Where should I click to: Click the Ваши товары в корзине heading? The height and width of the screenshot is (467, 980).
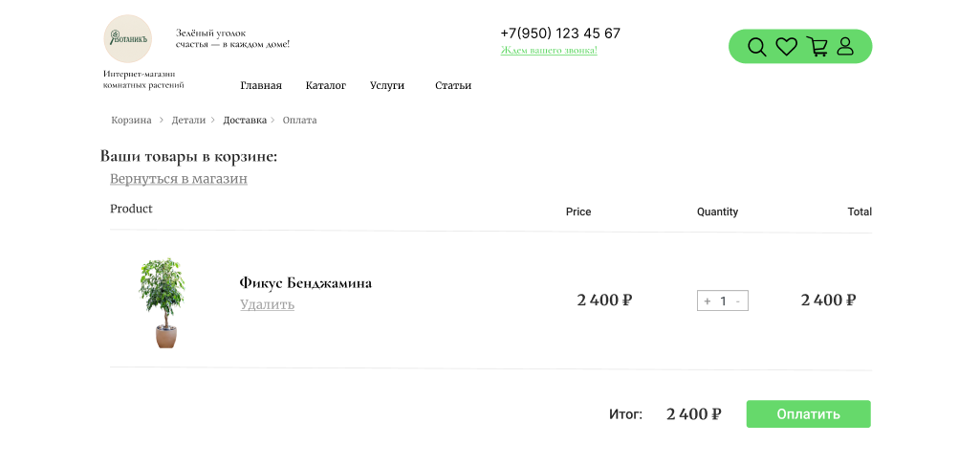pos(188,156)
